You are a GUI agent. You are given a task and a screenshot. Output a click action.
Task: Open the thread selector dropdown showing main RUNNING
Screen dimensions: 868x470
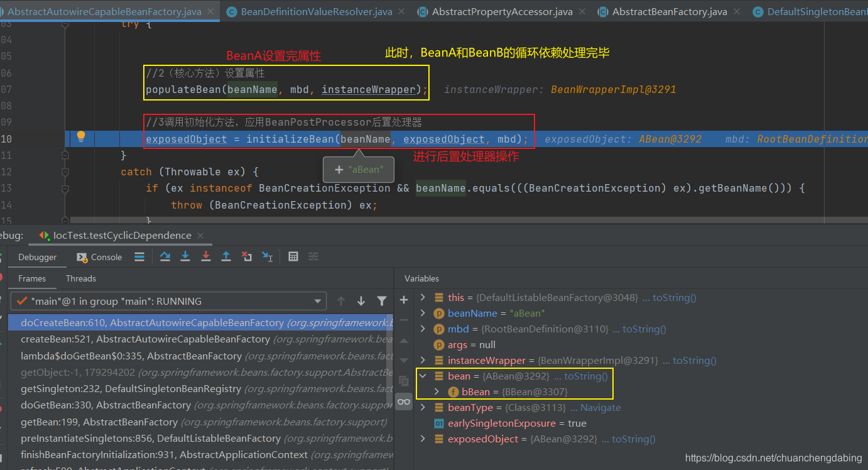[168, 301]
